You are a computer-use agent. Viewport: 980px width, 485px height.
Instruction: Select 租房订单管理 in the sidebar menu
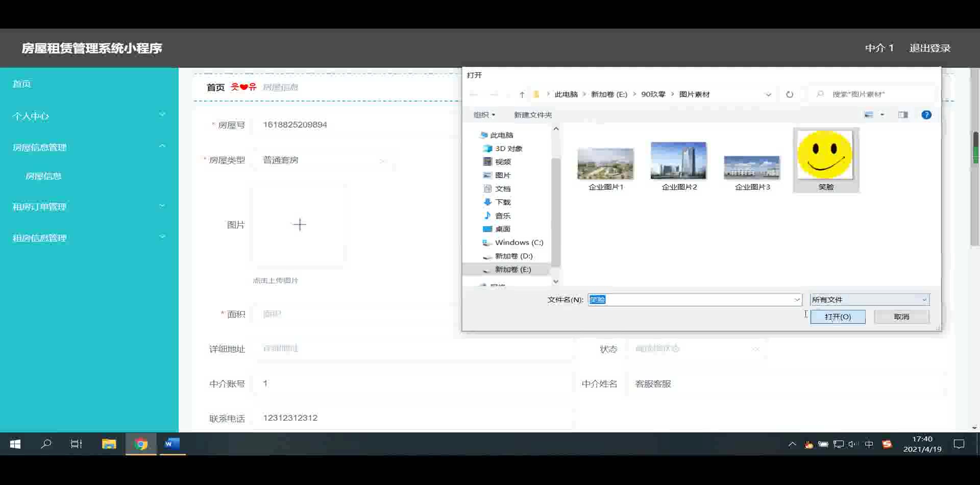pos(89,207)
